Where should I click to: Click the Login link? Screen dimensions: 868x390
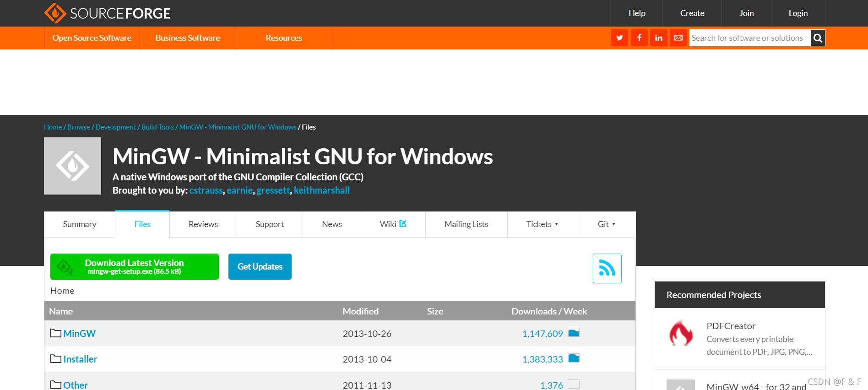point(798,13)
